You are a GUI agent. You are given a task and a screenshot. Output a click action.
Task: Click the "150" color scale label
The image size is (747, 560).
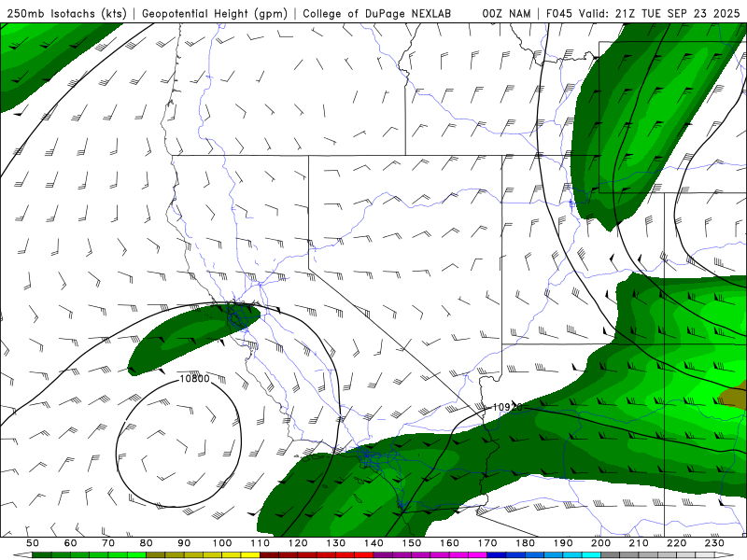click(412, 543)
